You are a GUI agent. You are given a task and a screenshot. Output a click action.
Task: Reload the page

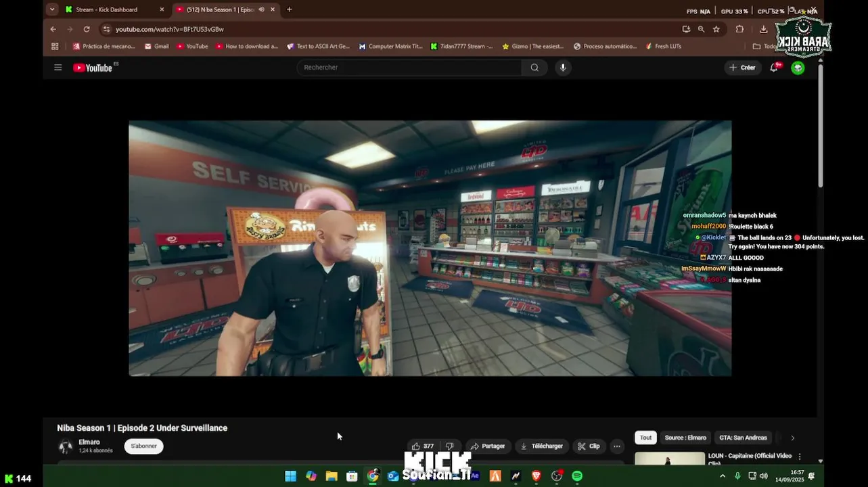pos(87,29)
